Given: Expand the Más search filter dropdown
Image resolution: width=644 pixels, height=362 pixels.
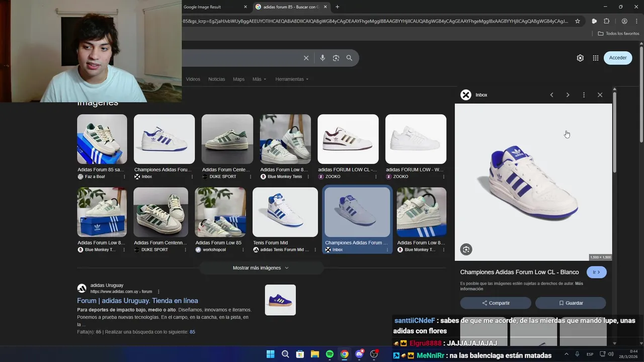Looking at the screenshot, I should point(259,79).
